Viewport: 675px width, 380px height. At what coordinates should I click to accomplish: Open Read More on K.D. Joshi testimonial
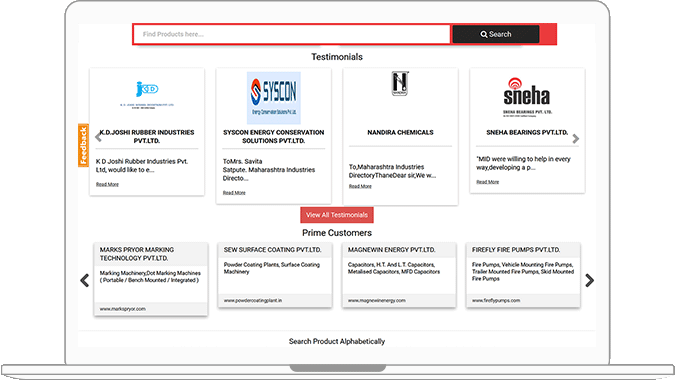pyautogui.click(x=107, y=184)
